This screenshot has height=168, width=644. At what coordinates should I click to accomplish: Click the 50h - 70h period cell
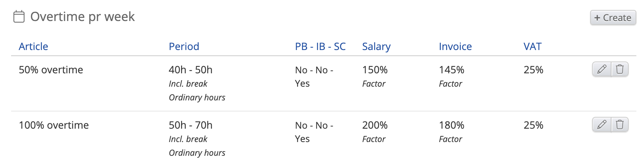point(190,125)
